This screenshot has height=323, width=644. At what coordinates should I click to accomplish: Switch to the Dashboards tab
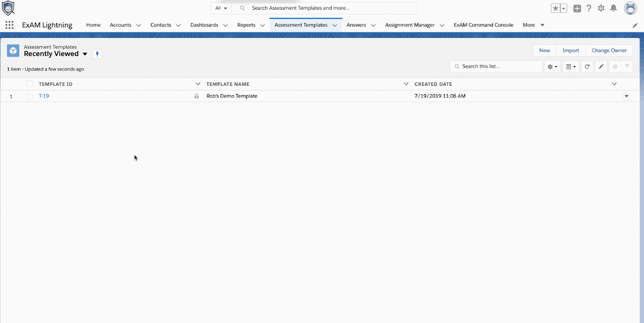click(204, 25)
